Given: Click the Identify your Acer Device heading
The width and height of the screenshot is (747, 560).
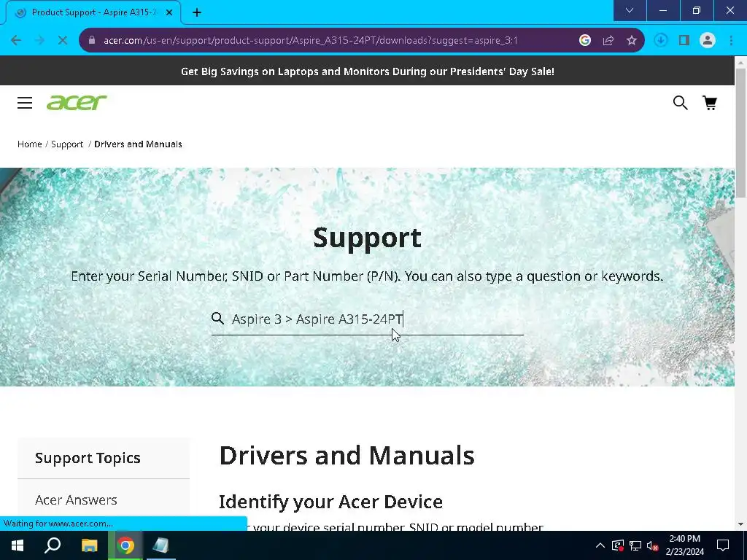Looking at the screenshot, I should click(x=330, y=502).
